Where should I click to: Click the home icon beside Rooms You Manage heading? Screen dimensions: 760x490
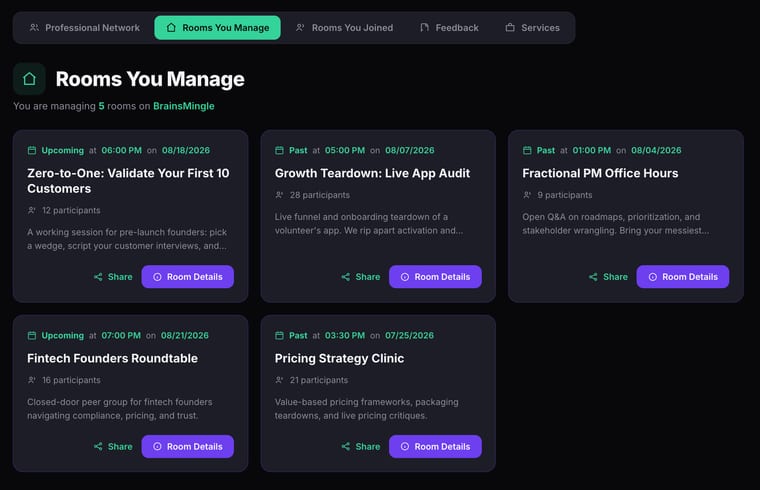29,79
